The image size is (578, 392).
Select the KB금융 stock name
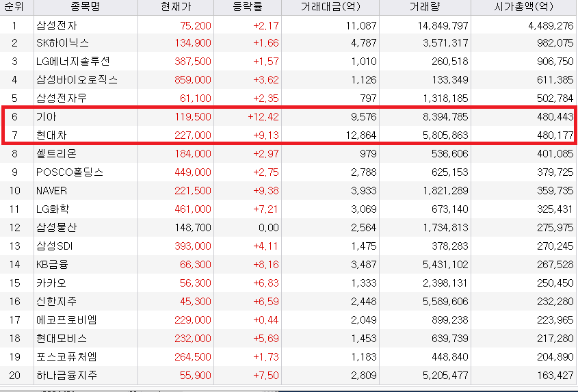(x=53, y=264)
